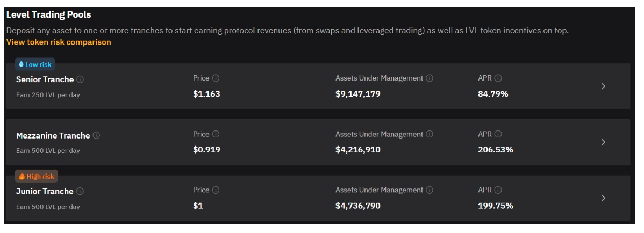
Task: Click Earn 500 LVL per day under Mezzanine Tranche
Action: click(x=48, y=150)
